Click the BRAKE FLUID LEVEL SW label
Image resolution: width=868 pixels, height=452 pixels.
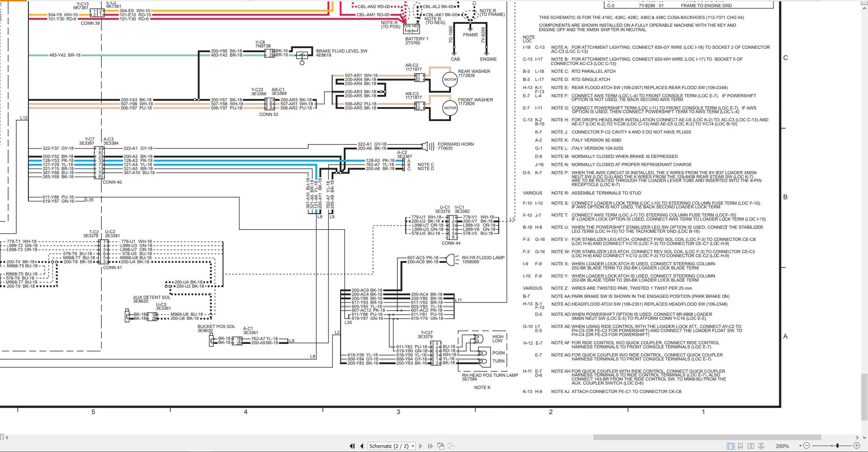(x=341, y=51)
